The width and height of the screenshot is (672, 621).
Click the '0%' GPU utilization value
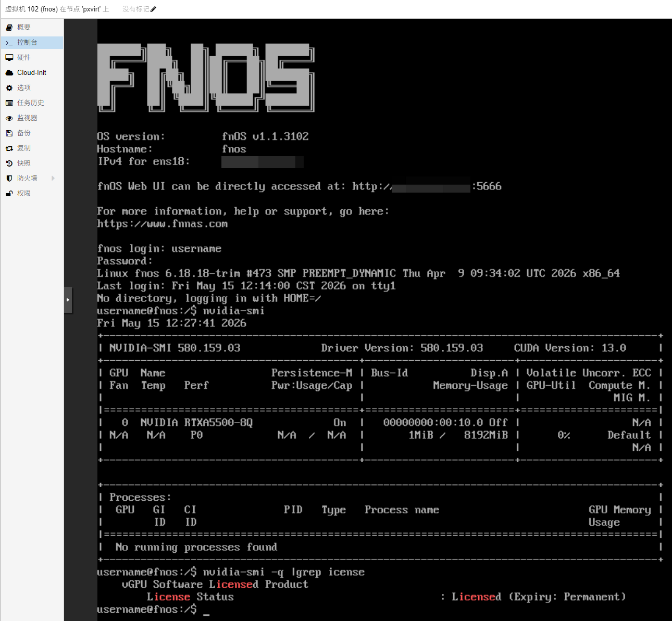click(564, 435)
